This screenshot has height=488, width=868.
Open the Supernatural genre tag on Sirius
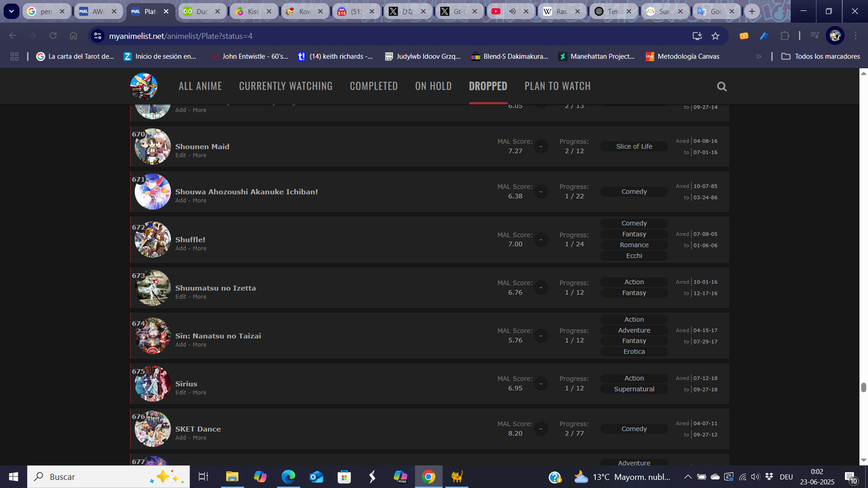[634, 389]
